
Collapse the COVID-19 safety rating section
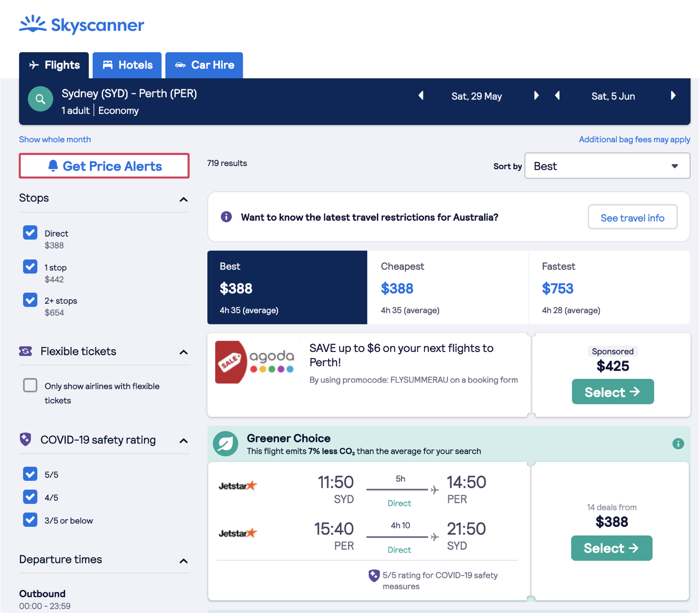click(184, 441)
